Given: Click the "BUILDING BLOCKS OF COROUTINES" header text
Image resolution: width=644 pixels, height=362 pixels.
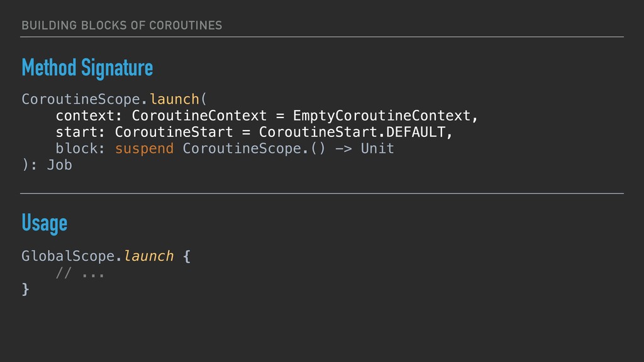Looking at the screenshot, I should point(121,25).
